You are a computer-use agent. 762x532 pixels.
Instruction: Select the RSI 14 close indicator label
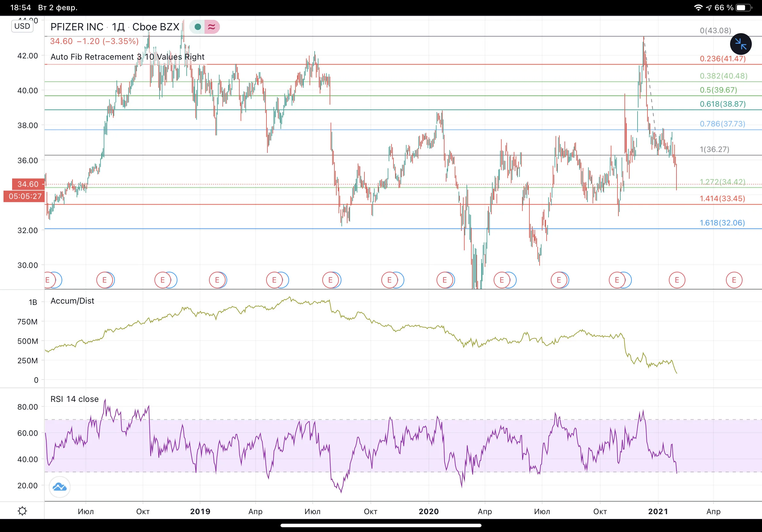coord(75,399)
